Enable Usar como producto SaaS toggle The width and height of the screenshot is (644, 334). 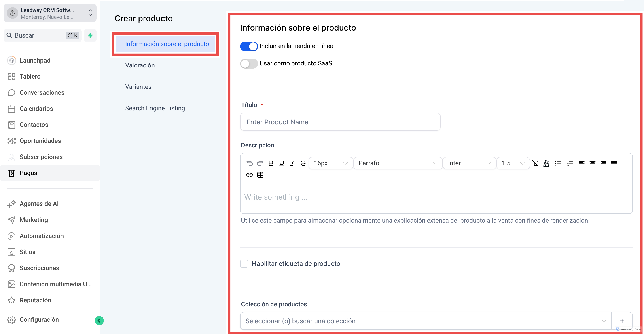pos(249,63)
